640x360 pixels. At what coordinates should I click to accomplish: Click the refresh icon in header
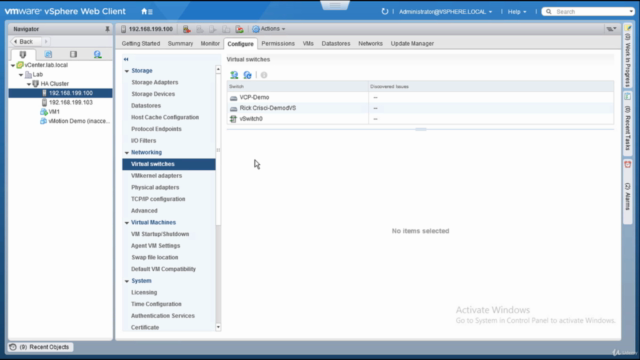point(384,11)
